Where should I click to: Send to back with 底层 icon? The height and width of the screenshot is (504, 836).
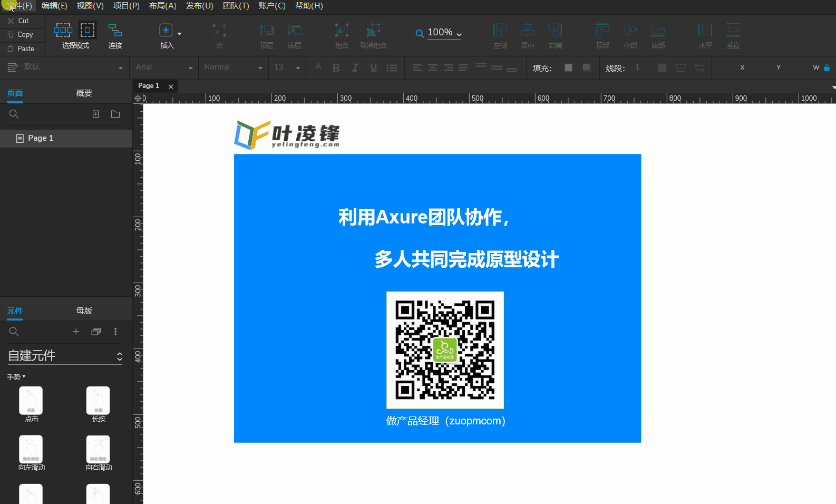pos(295,30)
